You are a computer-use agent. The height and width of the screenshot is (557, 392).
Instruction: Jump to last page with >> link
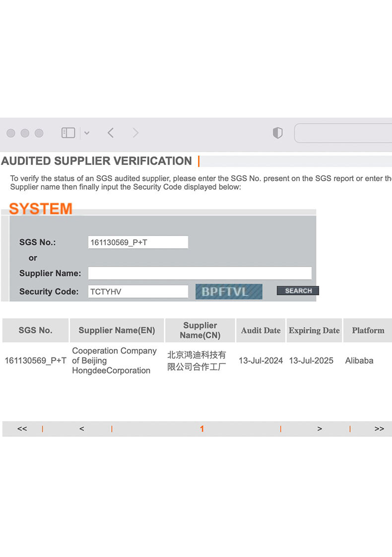click(379, 429)
